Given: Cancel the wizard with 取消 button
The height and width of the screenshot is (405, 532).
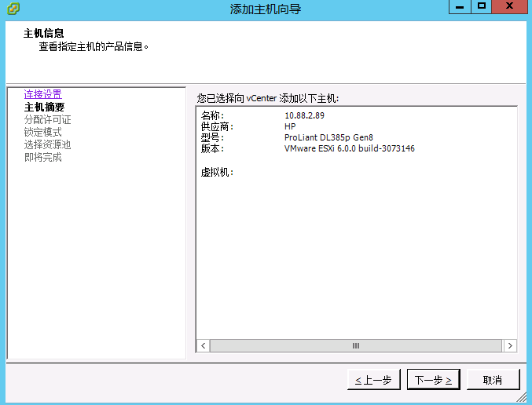Looking at the screenshot, I should 493,380.
